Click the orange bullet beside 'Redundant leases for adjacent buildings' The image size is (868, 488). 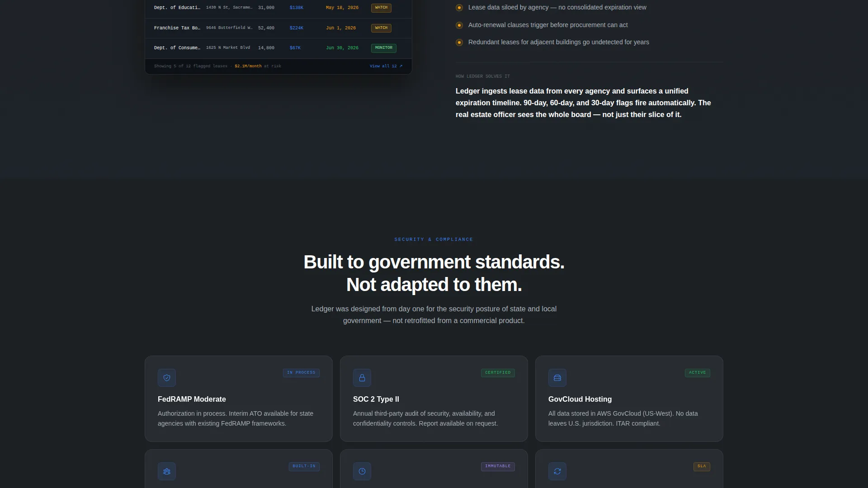point(459,42)
